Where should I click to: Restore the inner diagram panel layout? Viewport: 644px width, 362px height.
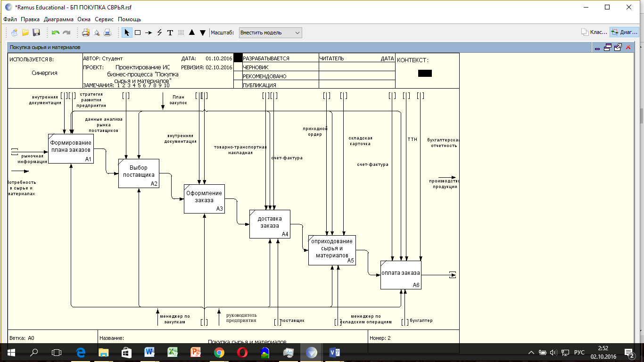coord(607,47)
